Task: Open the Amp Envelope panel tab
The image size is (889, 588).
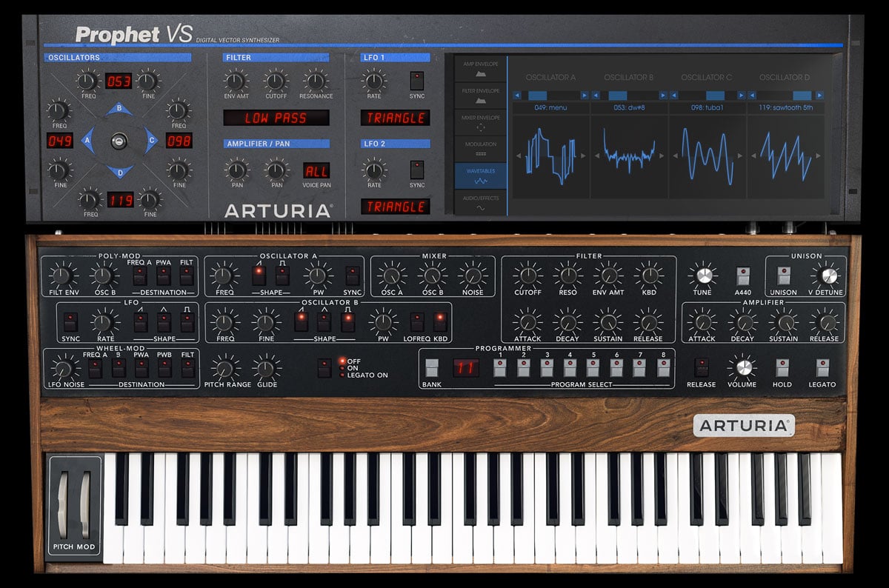Action: [481, 70]
